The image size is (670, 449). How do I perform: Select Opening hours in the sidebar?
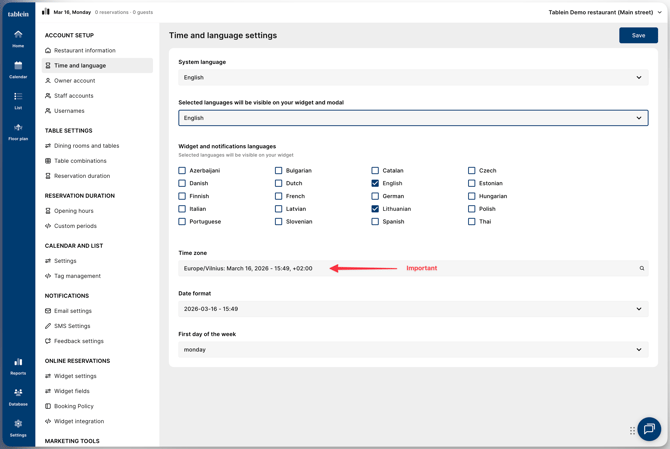coord(73,211)
